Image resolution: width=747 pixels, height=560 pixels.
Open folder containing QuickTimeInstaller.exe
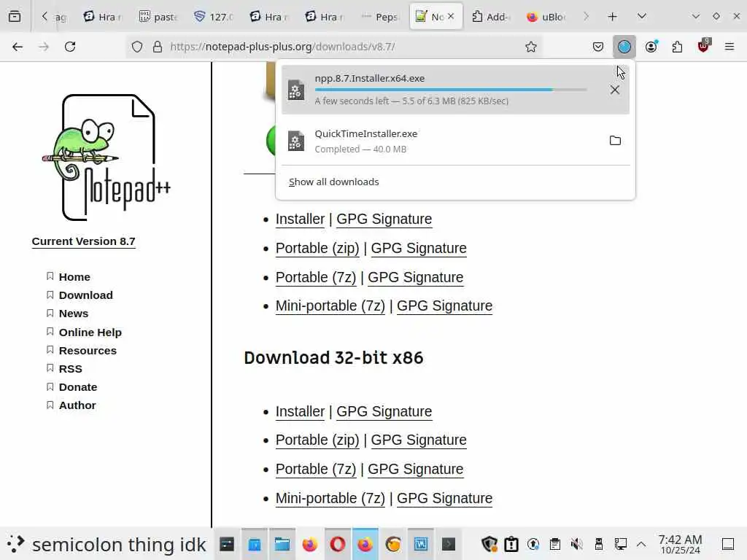(x=615, y=141)
